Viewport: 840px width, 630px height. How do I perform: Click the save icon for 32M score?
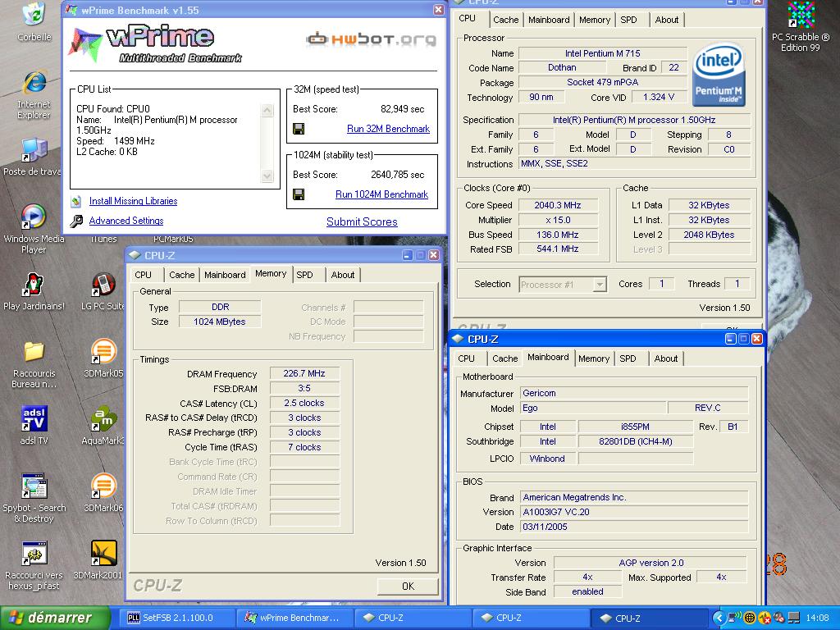(299, 129)
